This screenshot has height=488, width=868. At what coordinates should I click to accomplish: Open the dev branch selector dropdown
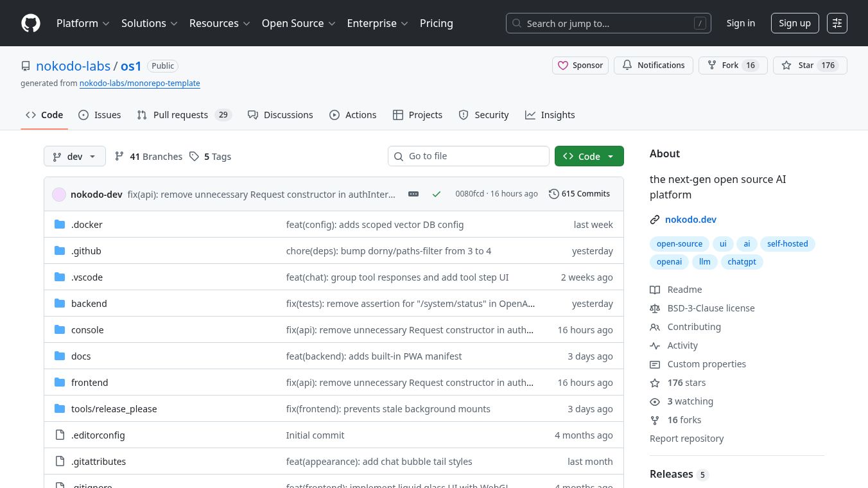(74, 157)
